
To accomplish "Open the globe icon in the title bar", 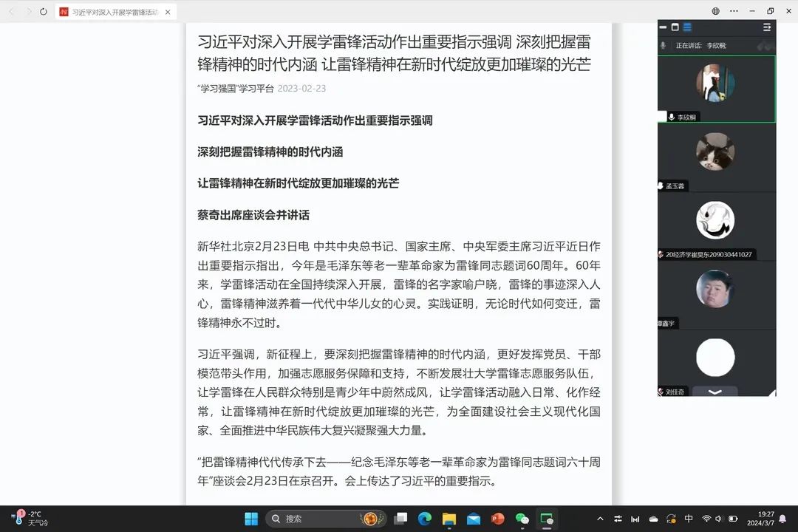I will click(715, 11).
